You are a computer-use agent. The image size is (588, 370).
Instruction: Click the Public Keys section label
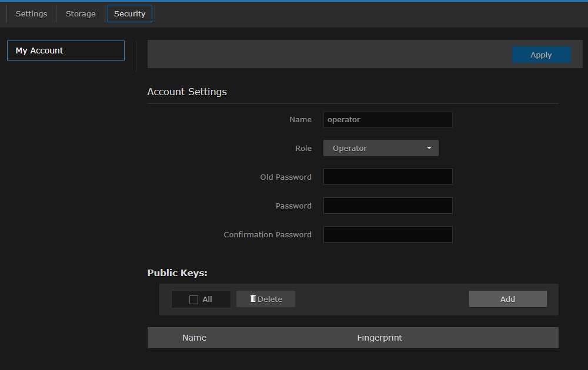coord(177,273)
